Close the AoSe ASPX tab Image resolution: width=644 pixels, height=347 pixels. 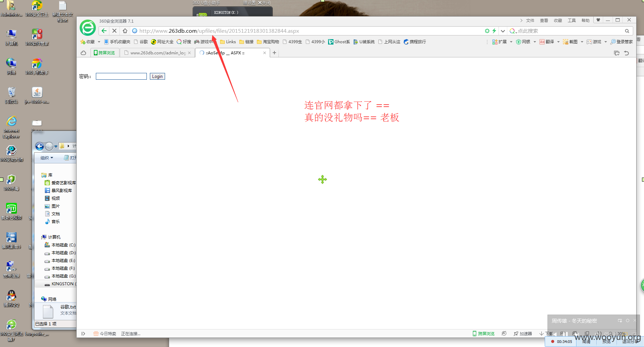click(x=265, y=53)
